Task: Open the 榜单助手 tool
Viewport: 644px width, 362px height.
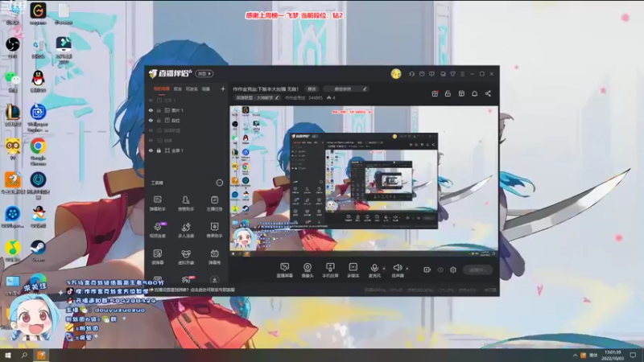Action: point(214,230)
